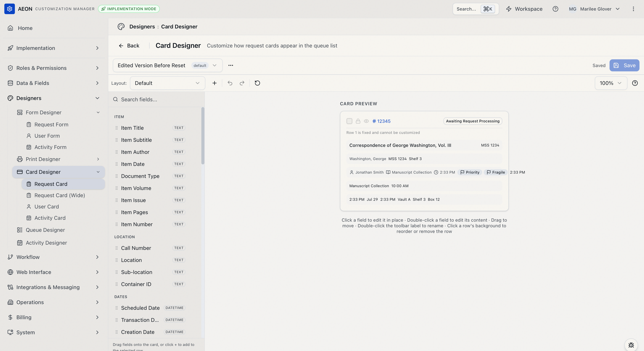Click the drag handle for Item Title
This screenshot has width=644, height=351.
coord(116,128)
